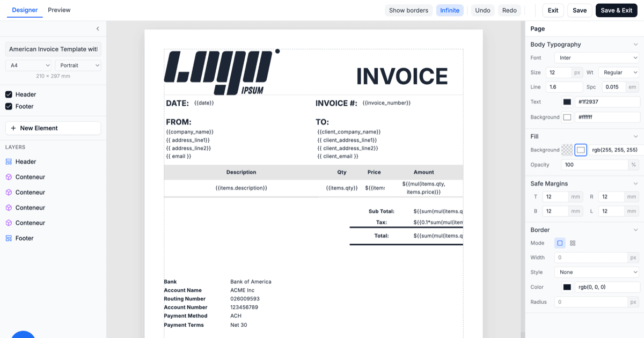Open the Portrait orientation dropdown
644x338 pixels.
[x=78, y=65]
